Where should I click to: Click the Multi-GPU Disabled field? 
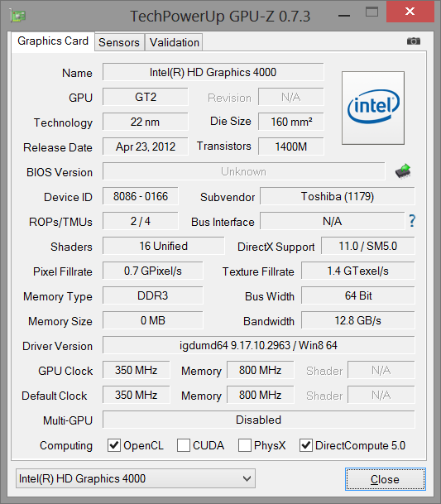(x=259, y=420)
